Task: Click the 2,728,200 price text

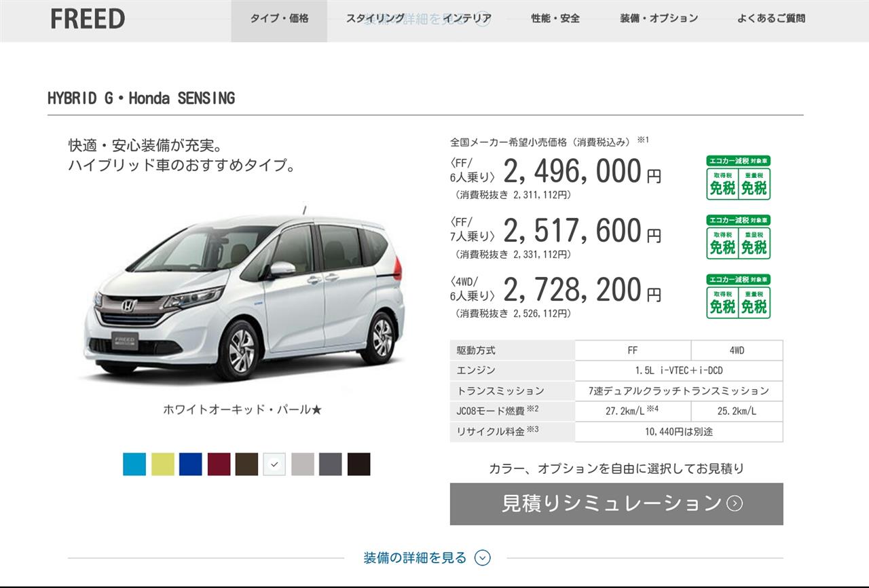Action: 572,290
